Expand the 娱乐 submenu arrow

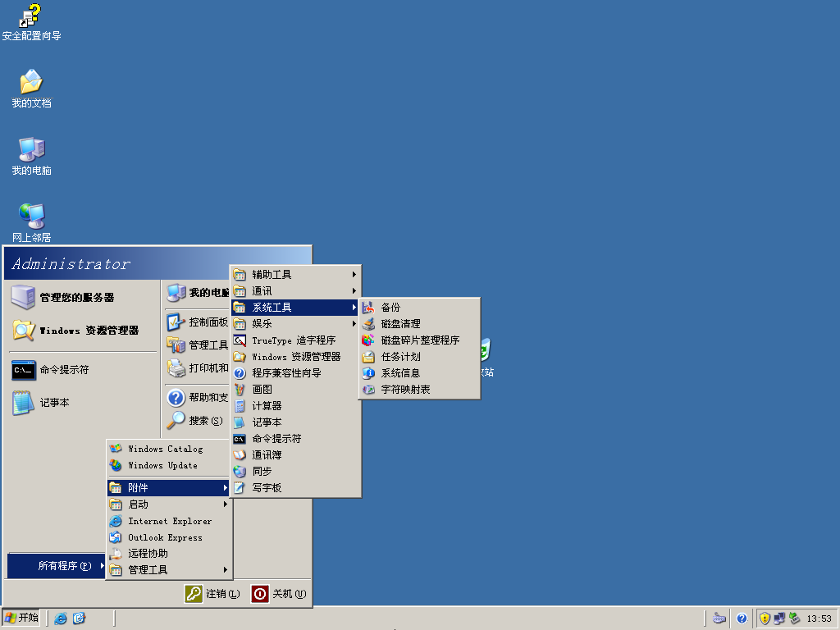[x=354, y=323]
